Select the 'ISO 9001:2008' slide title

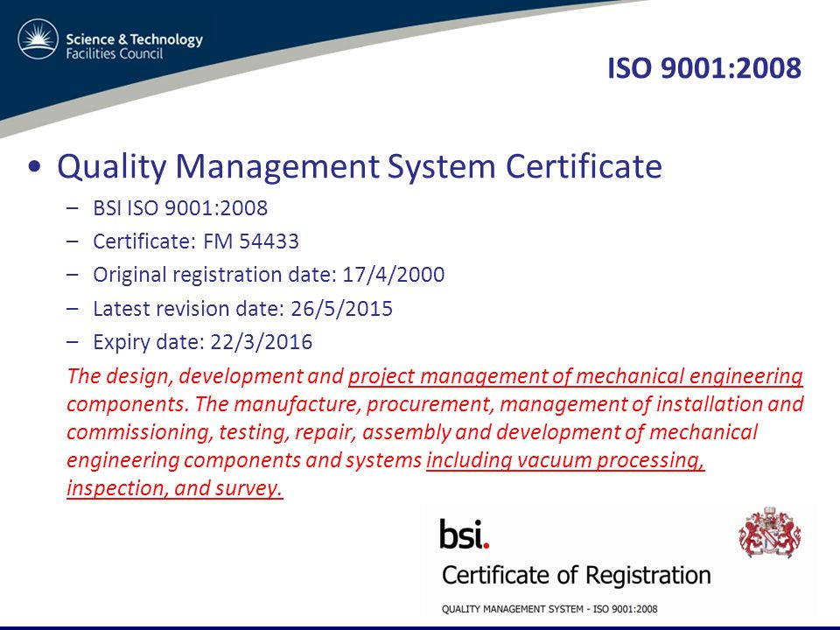[703, 68]
